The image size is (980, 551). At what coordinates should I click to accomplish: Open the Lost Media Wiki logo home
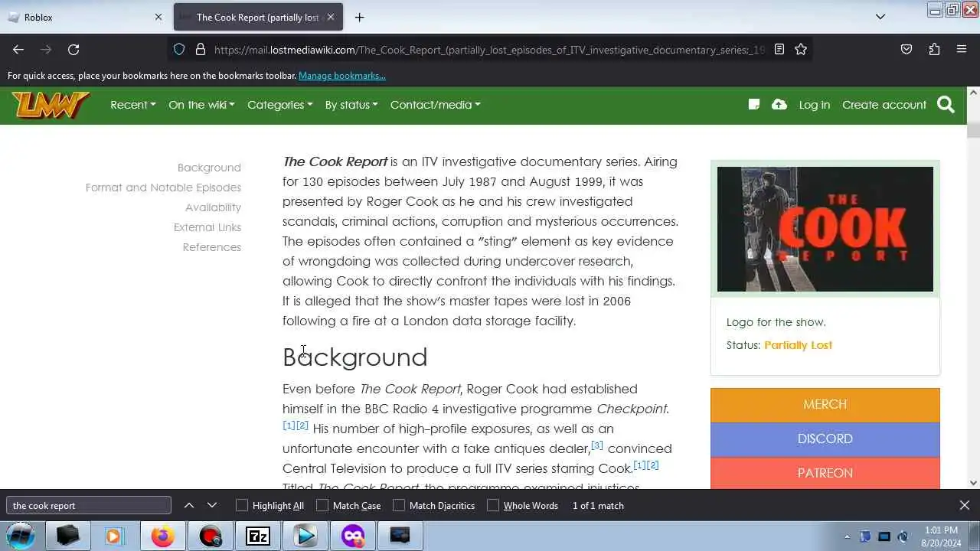[x=51, y=105]
